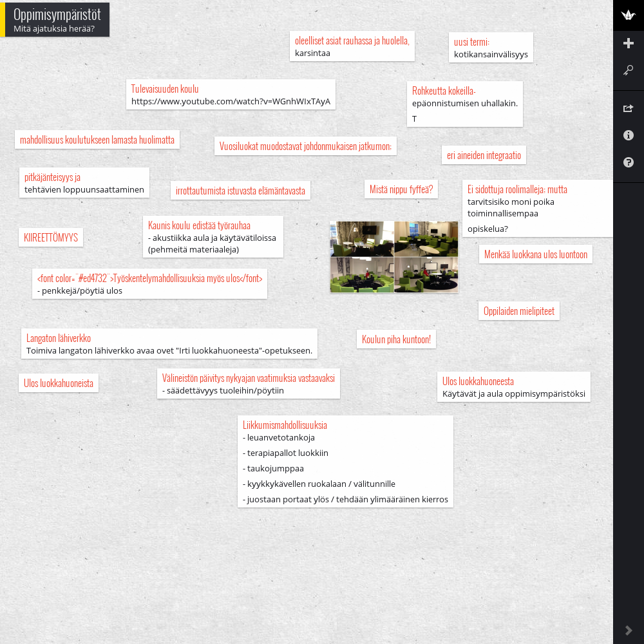Open the classroom photos collage thumbnail
The image size is (644, 644).
pyautogui.click(x=394, y=257)
